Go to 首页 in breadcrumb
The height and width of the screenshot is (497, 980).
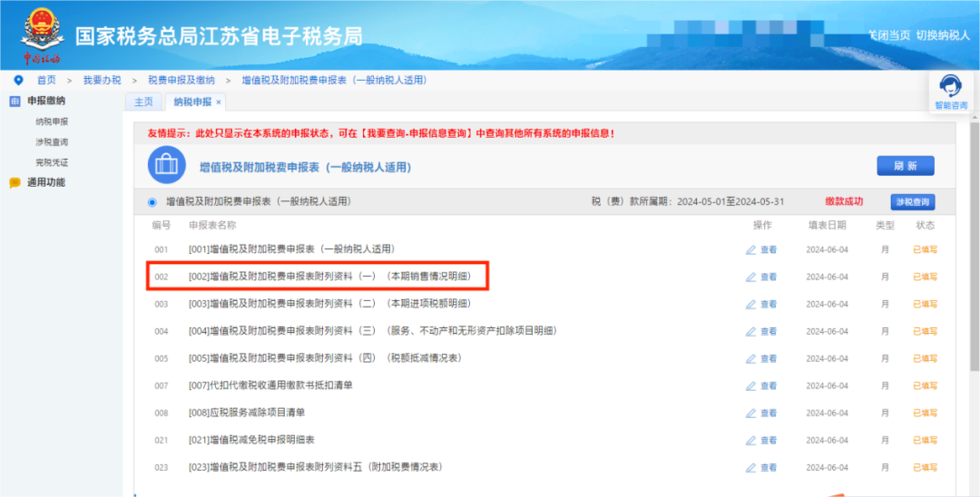[46, 80]
